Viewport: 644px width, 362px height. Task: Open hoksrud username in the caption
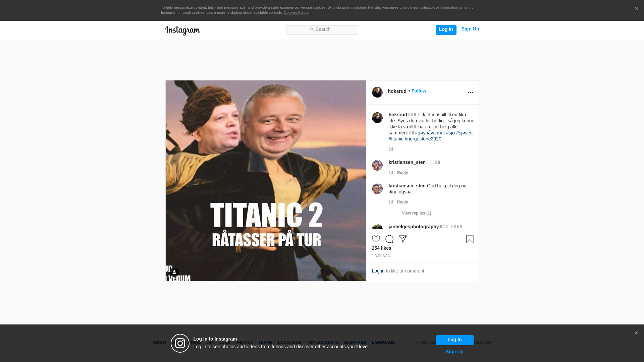click(398, 115)
